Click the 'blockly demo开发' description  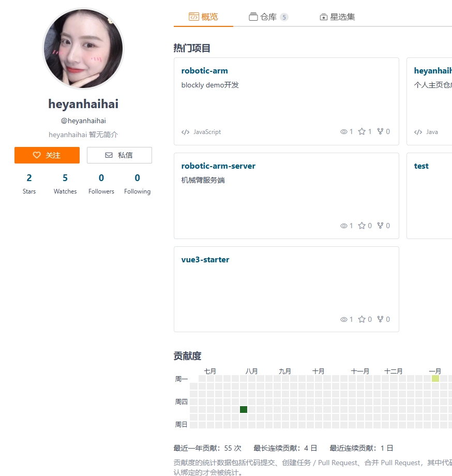(x=210, y=85)
